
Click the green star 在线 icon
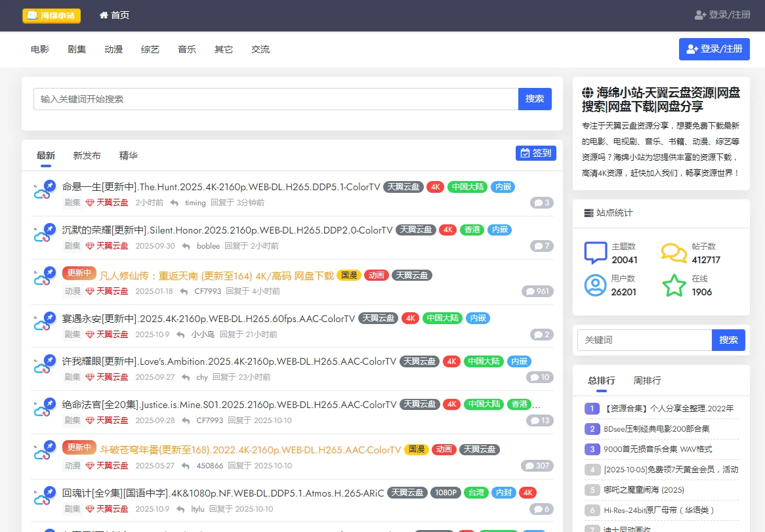(674, 285)
